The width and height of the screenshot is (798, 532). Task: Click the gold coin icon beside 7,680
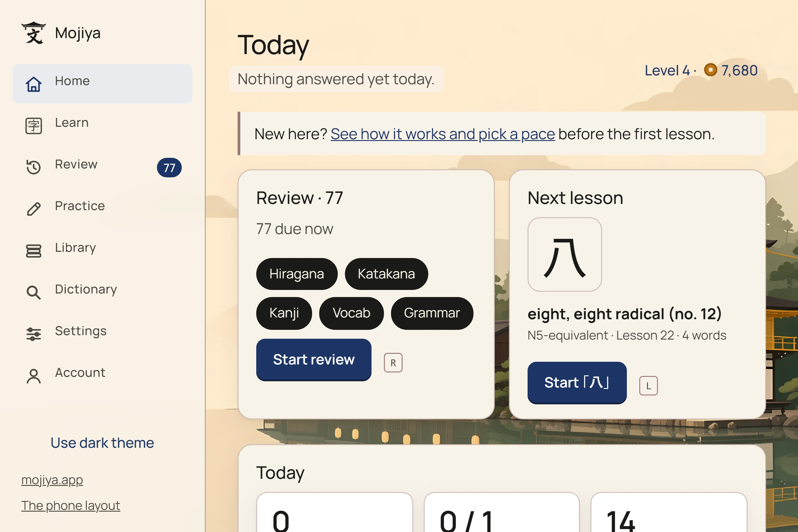tap(711, 70)
